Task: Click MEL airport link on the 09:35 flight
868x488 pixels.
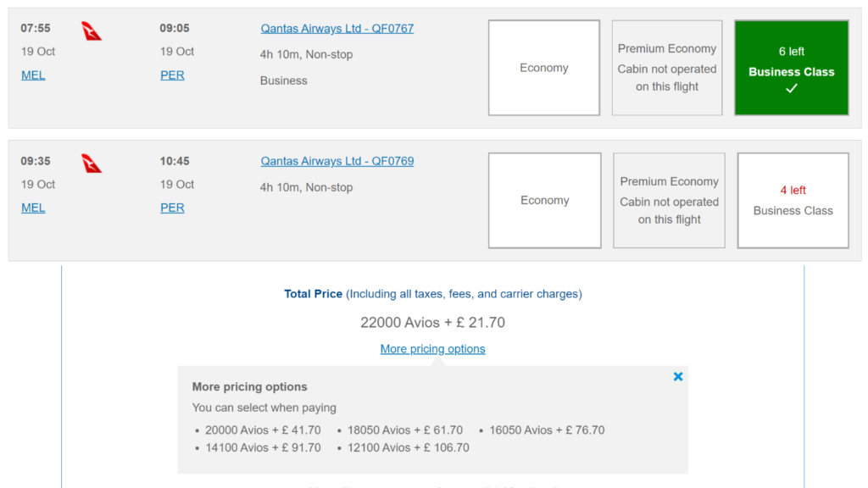Action: pos(32,208)
